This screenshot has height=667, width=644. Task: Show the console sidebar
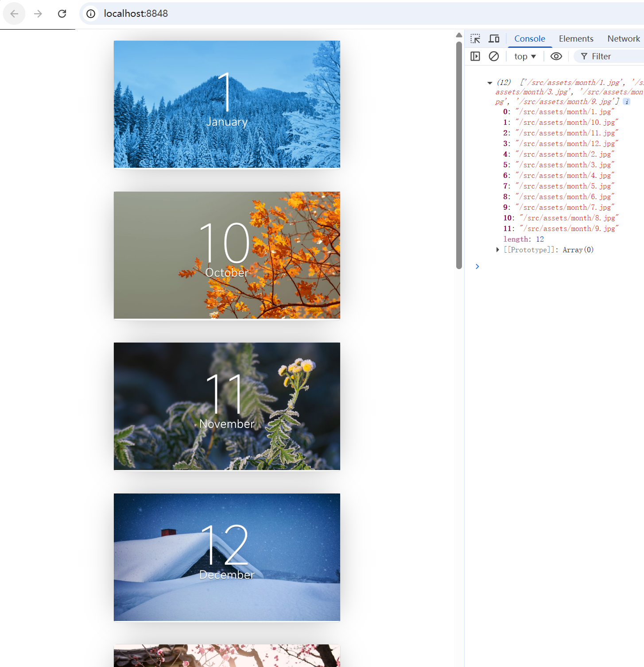475,56
